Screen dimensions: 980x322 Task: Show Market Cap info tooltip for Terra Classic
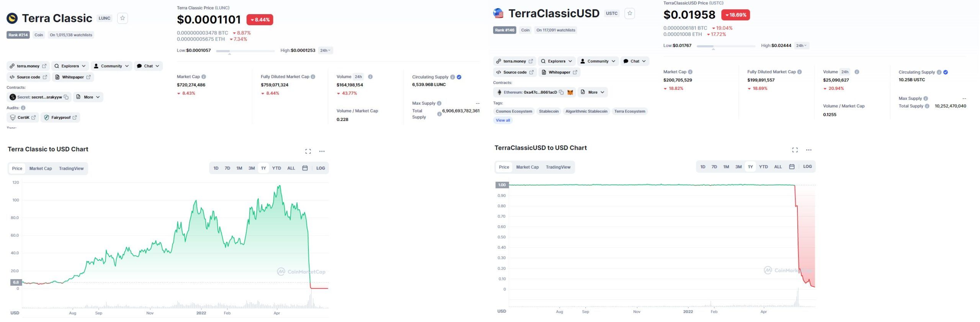tap(204, 77)
